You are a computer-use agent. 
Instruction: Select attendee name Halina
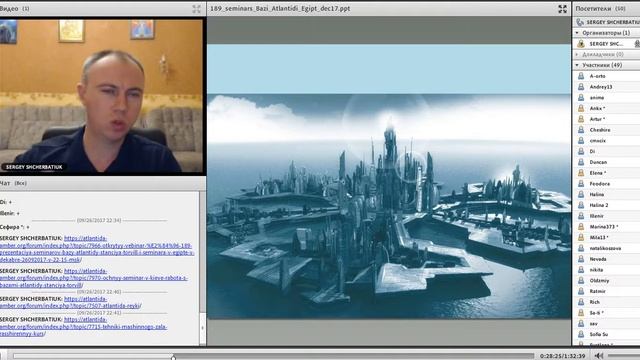coord(597,194)
